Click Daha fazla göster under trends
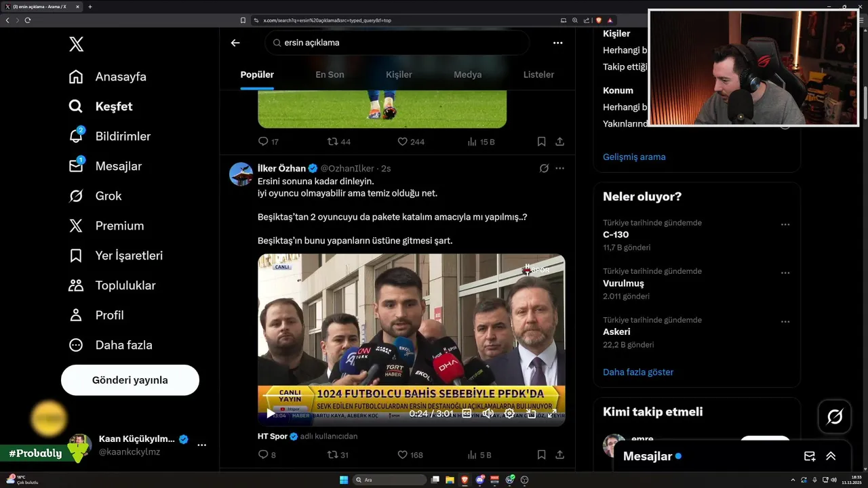This screenshot has width=868, height=488. [x=638, y=372]
